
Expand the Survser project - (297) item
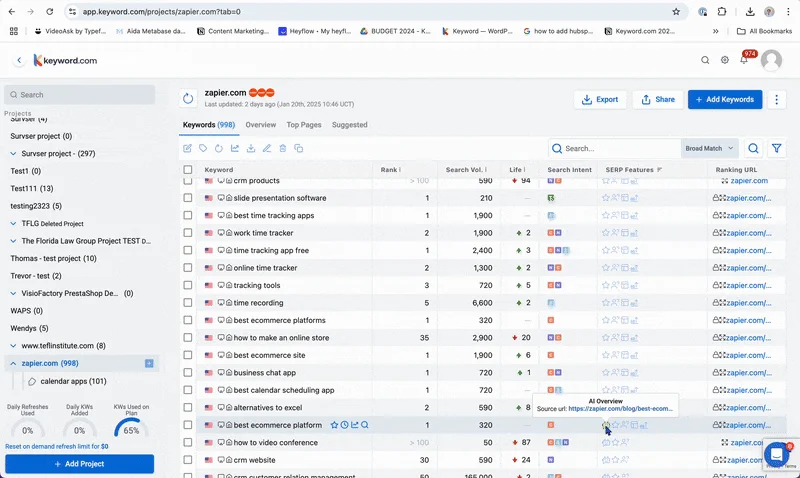click(x=13, y=154)
